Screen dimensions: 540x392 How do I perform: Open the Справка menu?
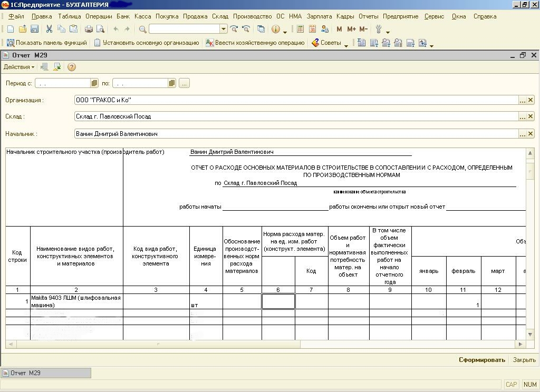pyautogui.click(x=485, y=16)
